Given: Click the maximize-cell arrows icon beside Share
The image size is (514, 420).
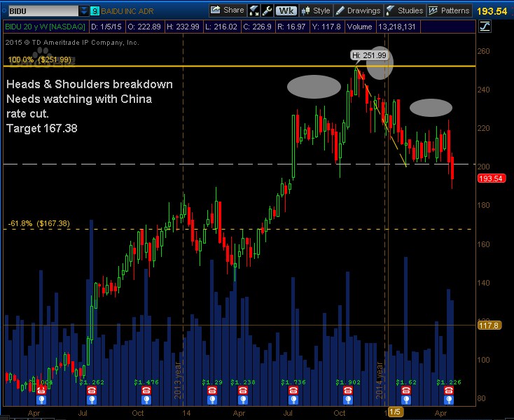Looking at the screenshot, I should 254,10.
